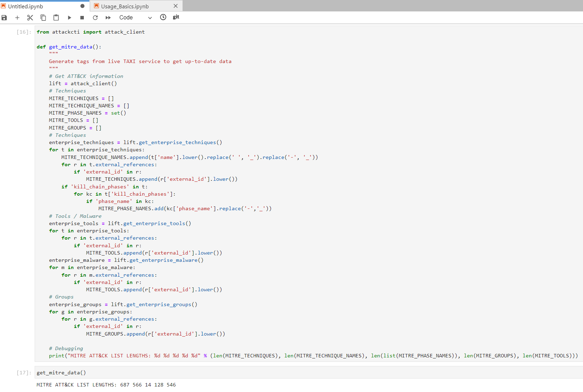
Task: Cut the selected cells
Action: (x=30, y=17)
